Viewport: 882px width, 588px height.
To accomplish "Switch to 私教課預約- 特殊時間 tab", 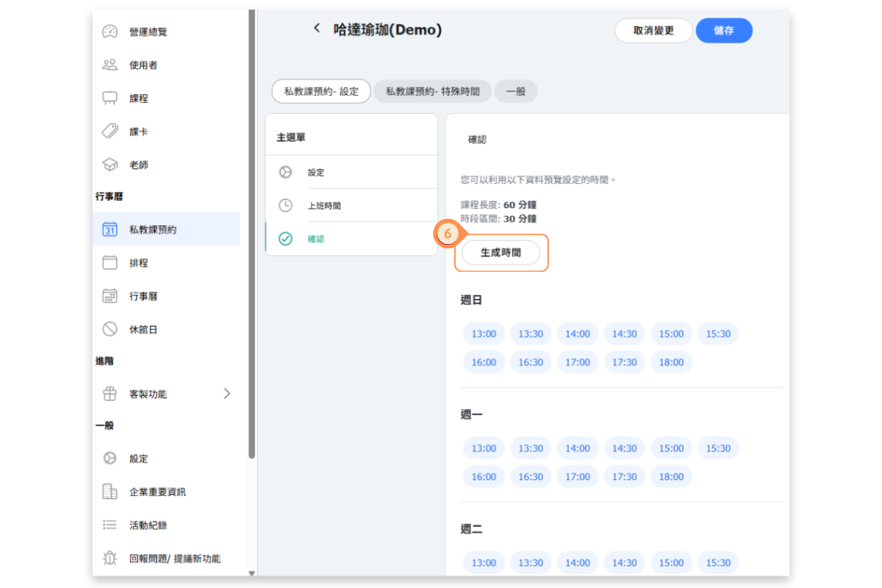I will click(x=432, y=92).
